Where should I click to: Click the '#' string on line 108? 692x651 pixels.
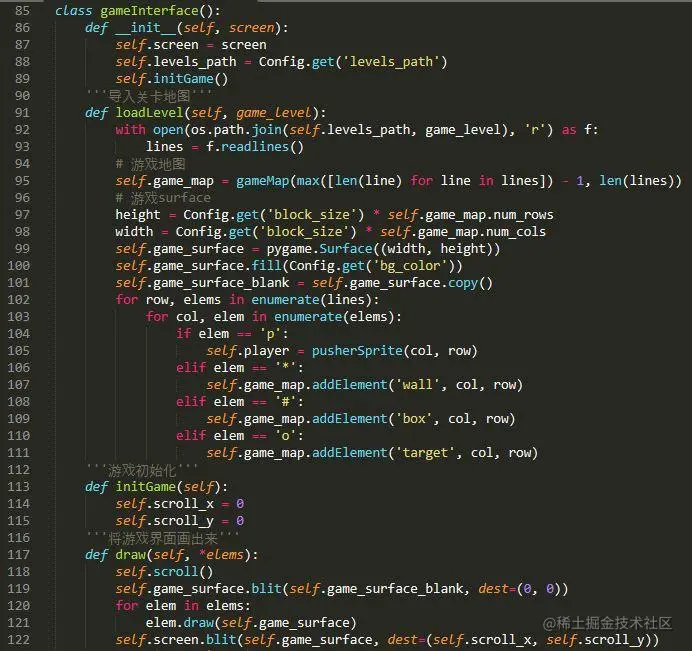[x=285, y=402]
